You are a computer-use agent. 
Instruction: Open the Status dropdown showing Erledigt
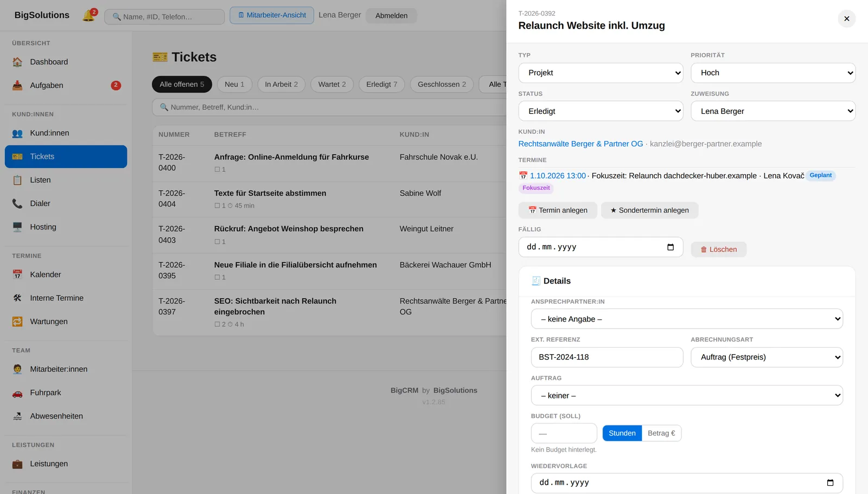[x=601, y=111]
